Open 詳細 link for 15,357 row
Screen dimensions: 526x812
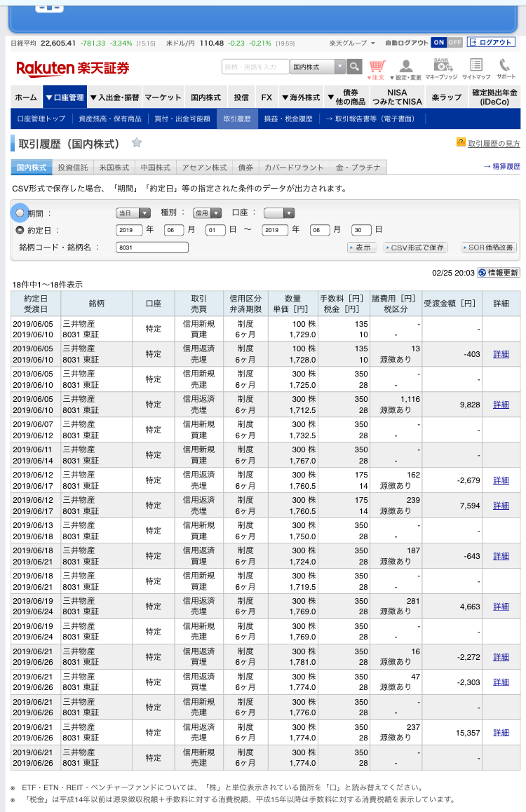pos(501,733)
